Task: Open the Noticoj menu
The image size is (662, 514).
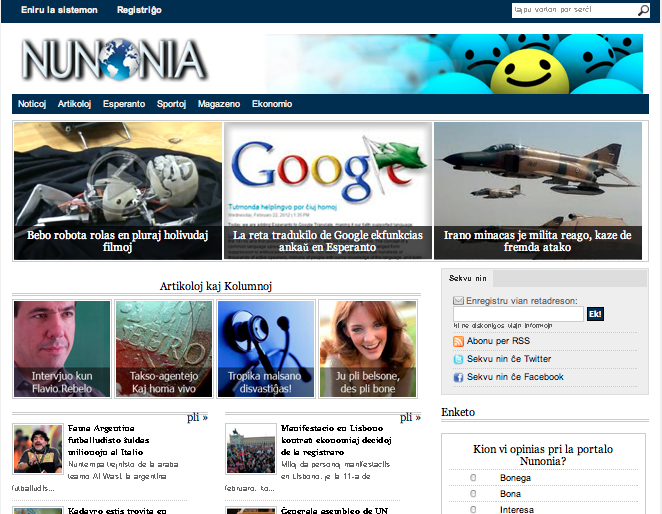Action: click(32, 104)
